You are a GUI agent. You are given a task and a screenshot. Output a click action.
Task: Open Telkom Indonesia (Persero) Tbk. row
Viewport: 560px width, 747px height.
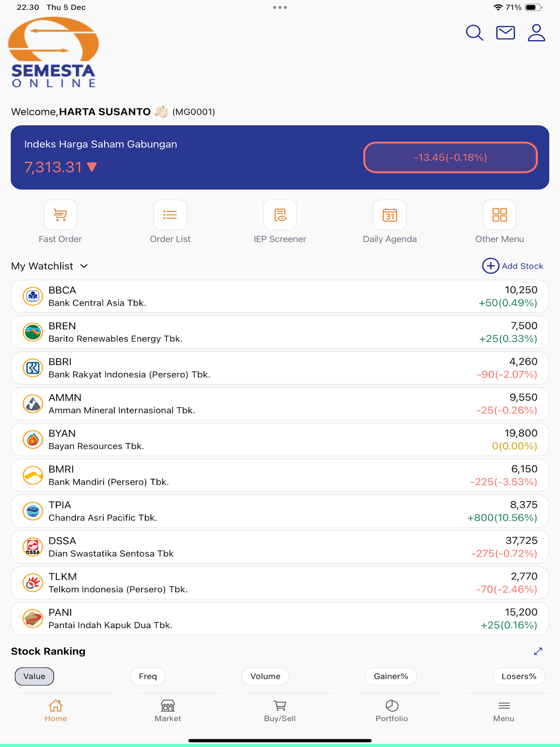click(x=280, y=583)
